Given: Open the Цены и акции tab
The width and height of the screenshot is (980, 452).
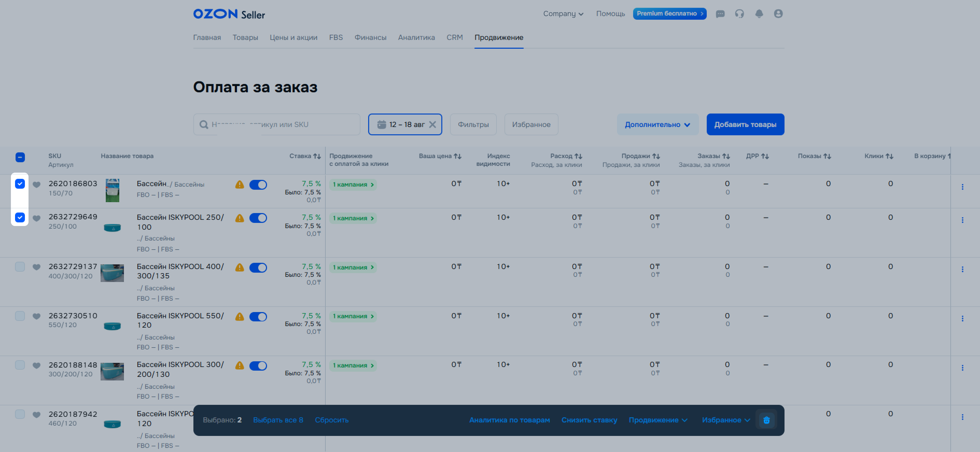Looking at the screenshot, I should [293, 38].
